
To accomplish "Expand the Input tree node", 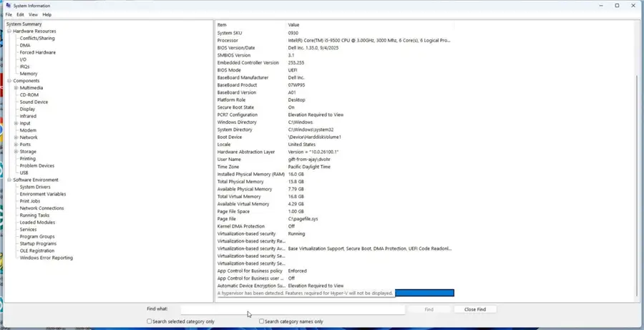I will pos(16,123).
